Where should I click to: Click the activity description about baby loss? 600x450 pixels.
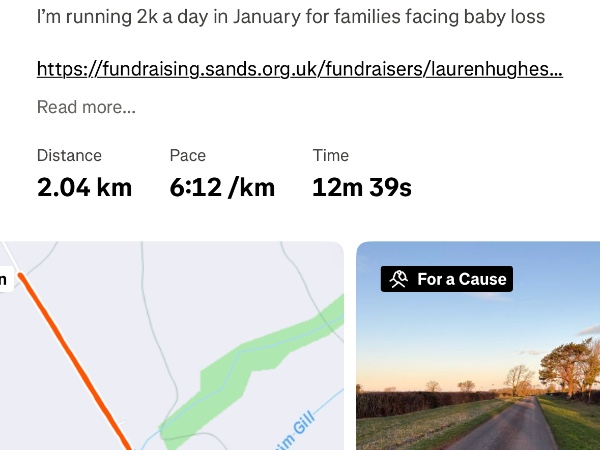[290, 17]
